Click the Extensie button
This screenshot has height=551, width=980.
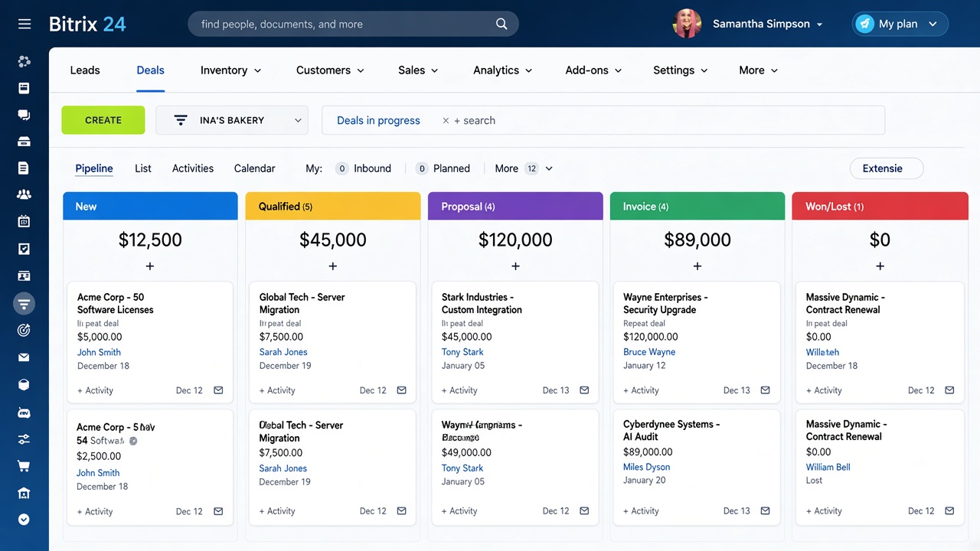[887, 168]
